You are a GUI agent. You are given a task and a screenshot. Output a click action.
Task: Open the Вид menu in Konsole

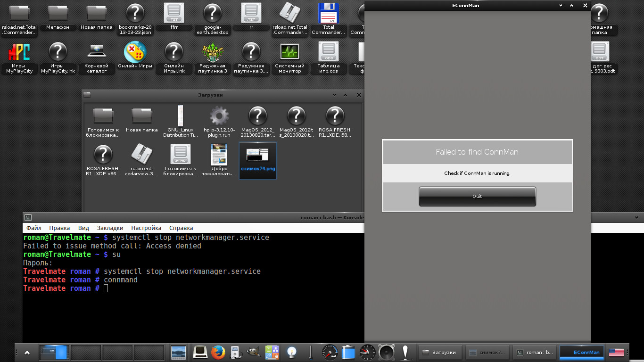[83, 228]
